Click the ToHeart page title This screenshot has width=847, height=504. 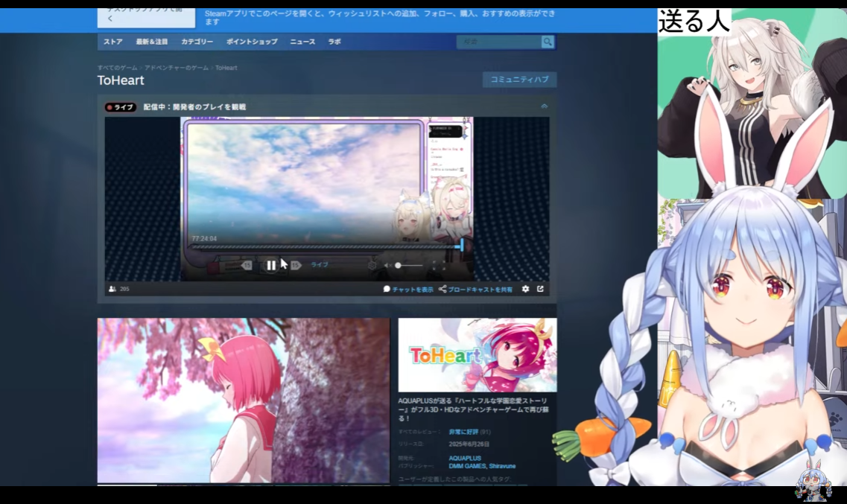point(121,80)
